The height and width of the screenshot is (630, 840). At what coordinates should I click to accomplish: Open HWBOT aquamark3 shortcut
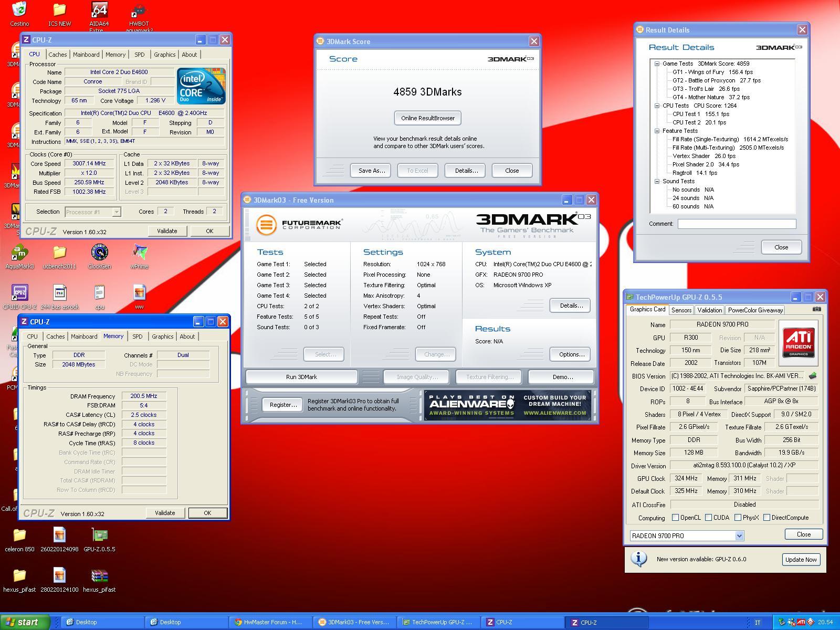(x=139, y=16)
